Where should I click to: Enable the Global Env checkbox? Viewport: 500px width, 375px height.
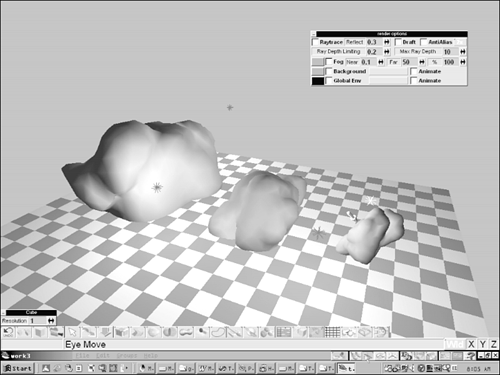point(329,81)
